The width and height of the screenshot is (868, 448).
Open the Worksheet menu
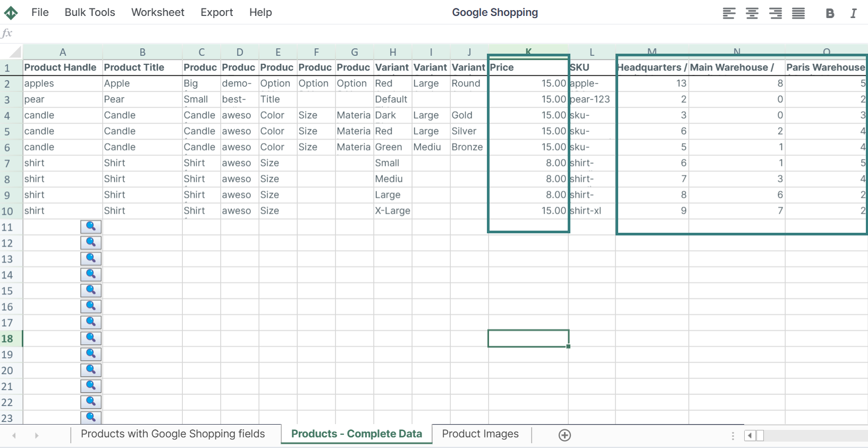point(158,12)
